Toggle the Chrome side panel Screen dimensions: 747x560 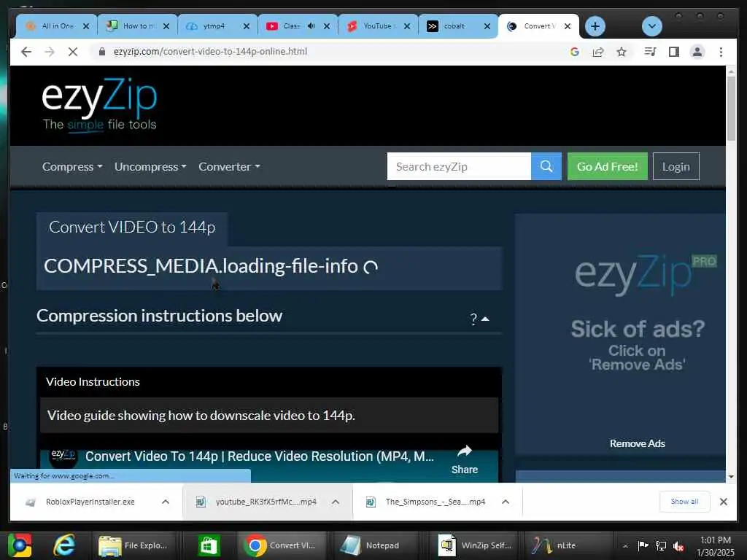673,52
